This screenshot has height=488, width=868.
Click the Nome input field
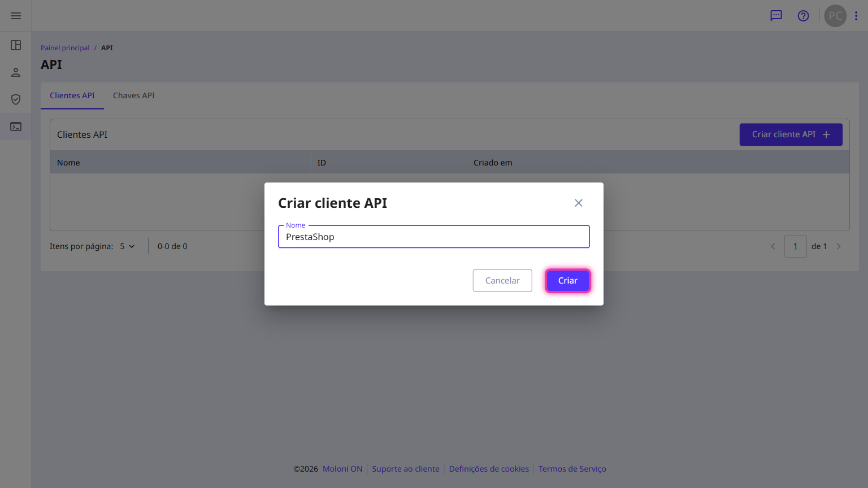pyautogui.click(x=434, y=237)
